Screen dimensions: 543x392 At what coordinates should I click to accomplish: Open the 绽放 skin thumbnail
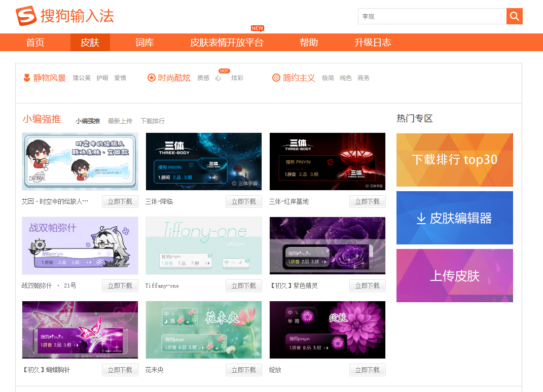click(327, 330)
